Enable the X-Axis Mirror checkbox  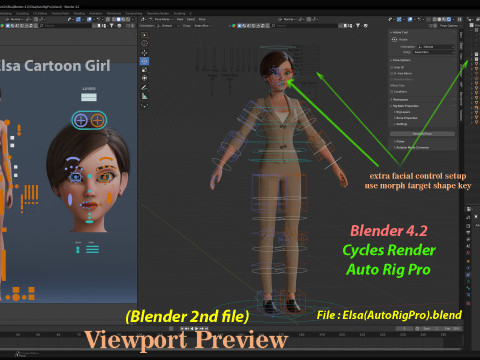(392, 73)
